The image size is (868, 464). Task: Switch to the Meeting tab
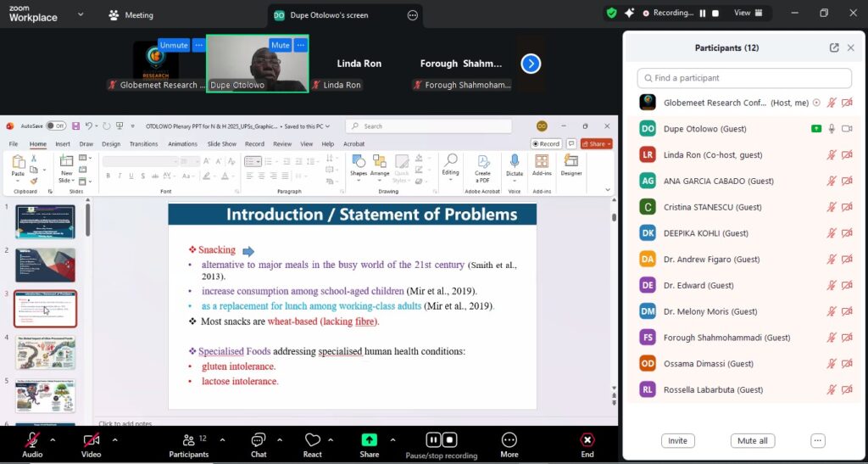tap(131, 14)
